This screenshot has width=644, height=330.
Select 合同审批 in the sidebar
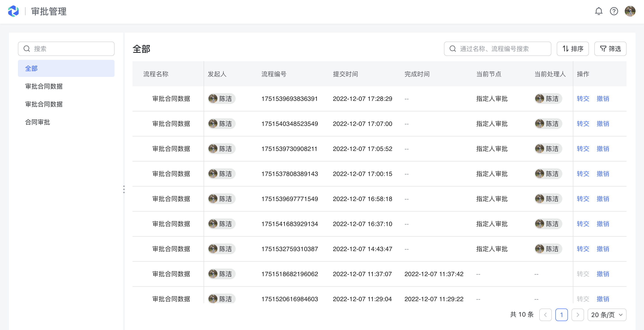pos(66,122)
